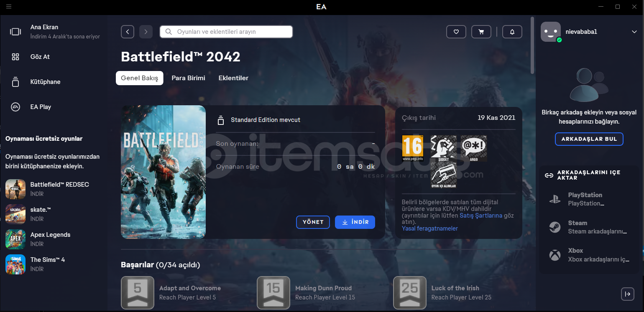Click the Battlefield™ 2042 page title
Viewport: 644px width, 312px height.
[x=181, y=57]
